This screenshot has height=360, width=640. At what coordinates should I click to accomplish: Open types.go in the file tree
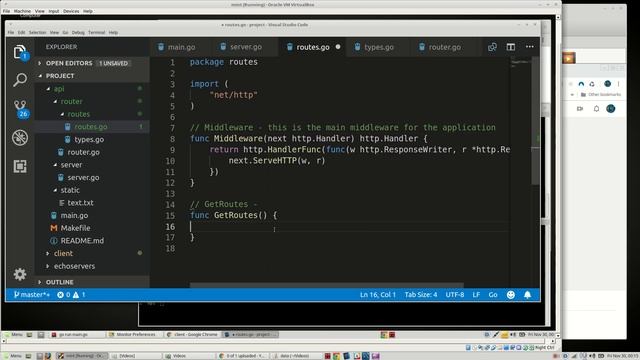[89, 140]
